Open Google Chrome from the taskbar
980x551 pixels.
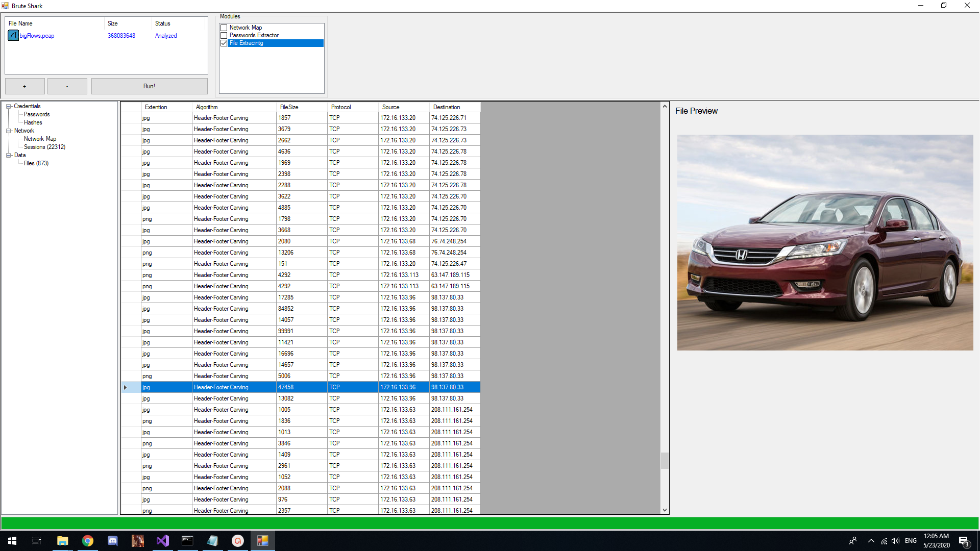[88, 541]
